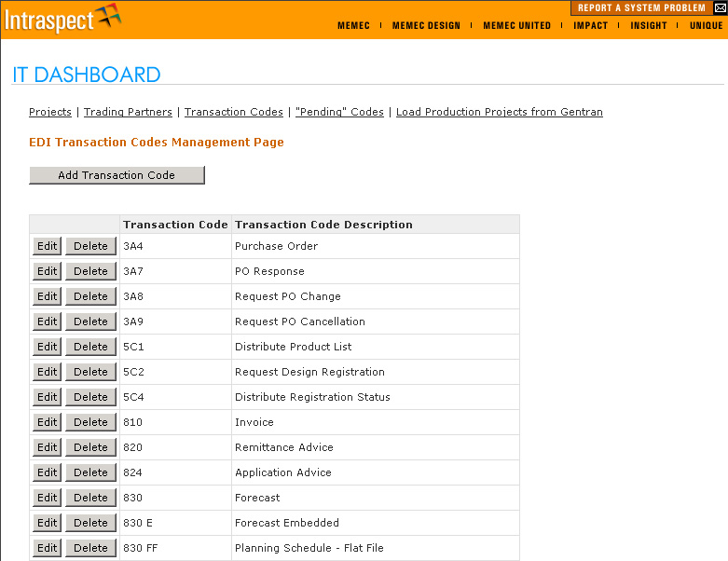Go to INSIGHT in header menu
Image resolution: width=728 pixels, height=561 pixels.
[648, 25]
